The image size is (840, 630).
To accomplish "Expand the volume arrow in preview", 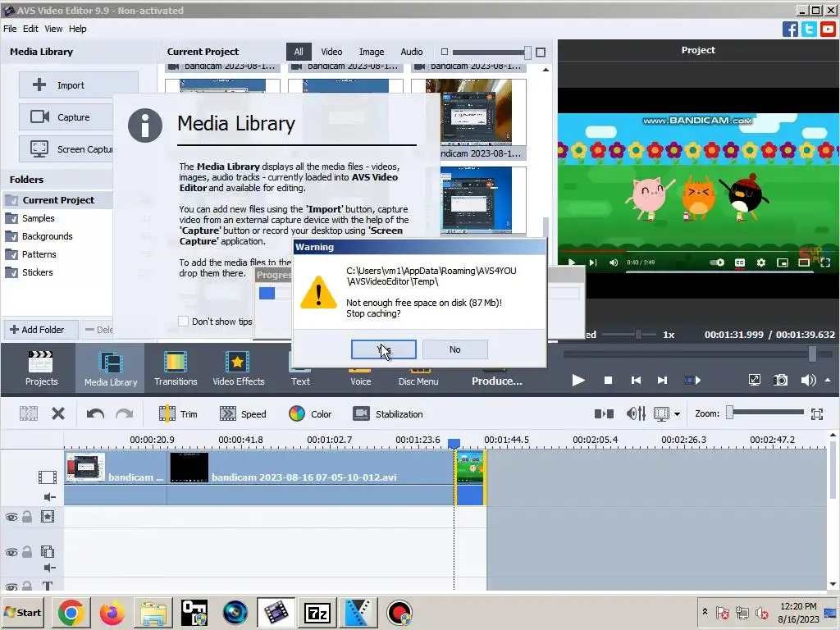I will 828,380.
